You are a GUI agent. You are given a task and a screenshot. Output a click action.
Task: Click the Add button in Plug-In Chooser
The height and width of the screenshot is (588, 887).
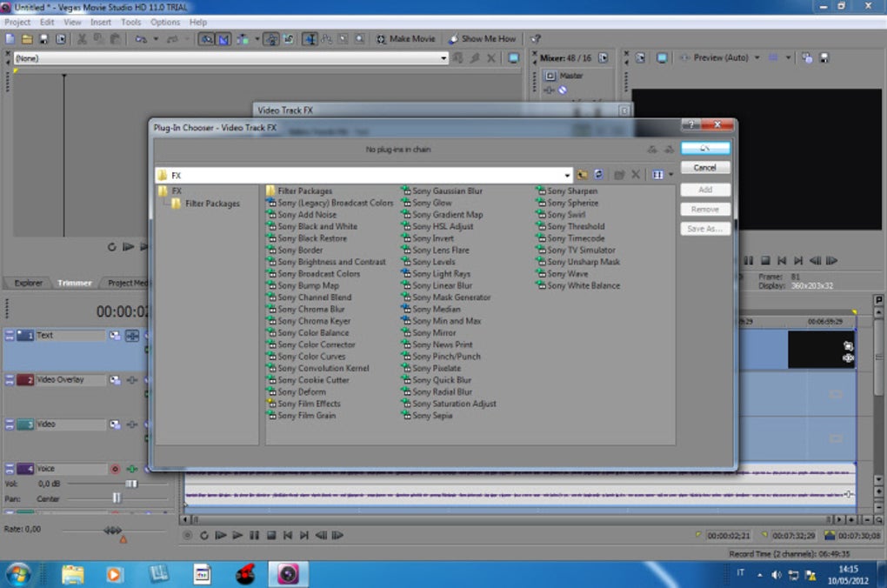click(x=705, y=190)
